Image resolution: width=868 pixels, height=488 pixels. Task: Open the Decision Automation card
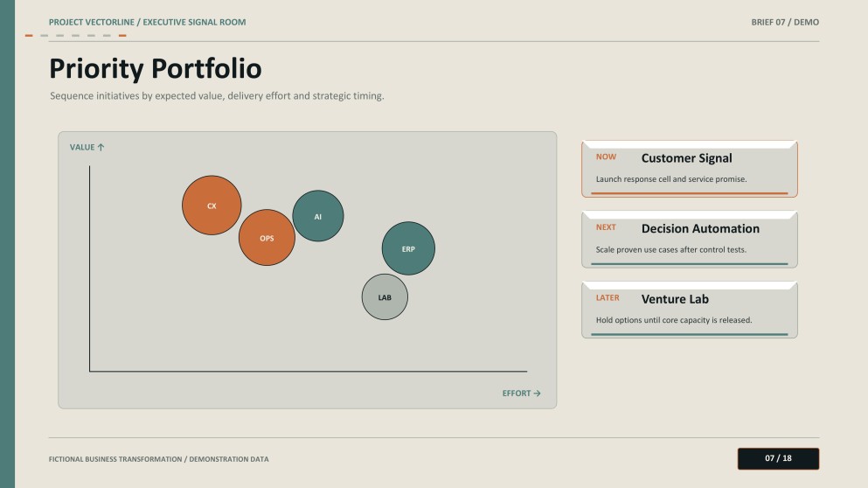coord(689,240)
